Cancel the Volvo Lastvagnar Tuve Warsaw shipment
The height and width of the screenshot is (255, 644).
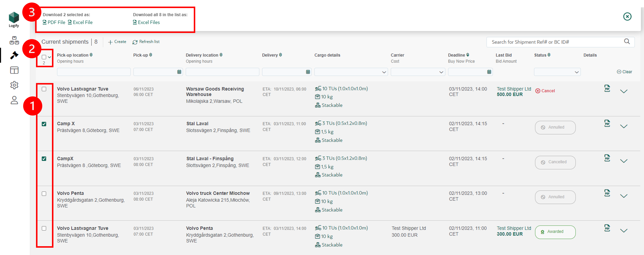[x=545, y=91]
